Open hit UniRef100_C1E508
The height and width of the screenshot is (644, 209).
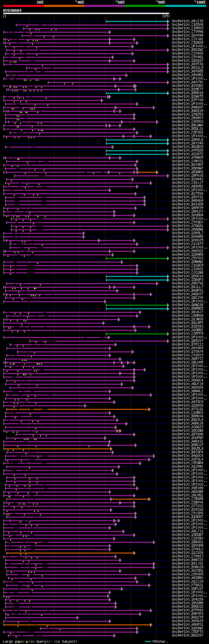tap(187, 24)
